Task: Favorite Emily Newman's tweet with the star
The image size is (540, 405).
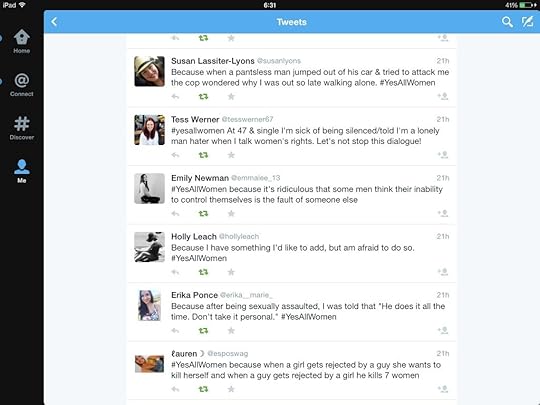Action: (x=231, y=214)
